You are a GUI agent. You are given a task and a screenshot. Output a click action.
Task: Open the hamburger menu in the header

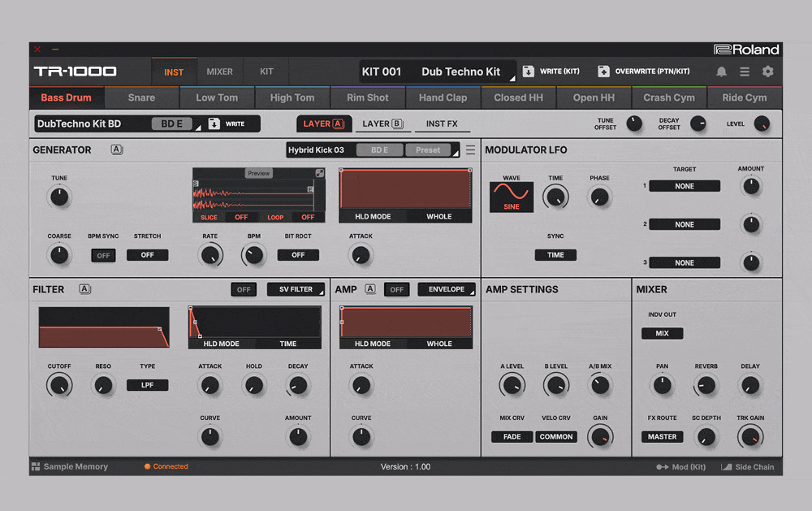click(x=745, y=71)
